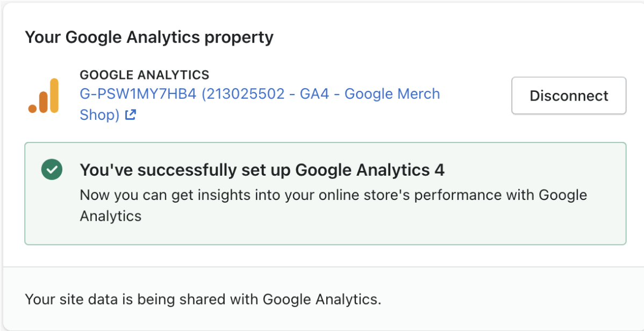Click the word Disconnect inside its button

pyautogui.click(x=569, y=96)
